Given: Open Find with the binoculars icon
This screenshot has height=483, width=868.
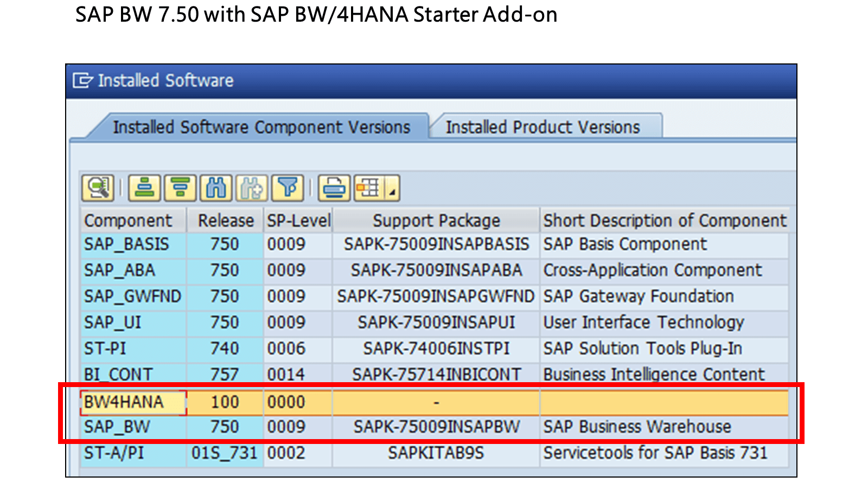Looking at the screenshot, I should (216, 188).
